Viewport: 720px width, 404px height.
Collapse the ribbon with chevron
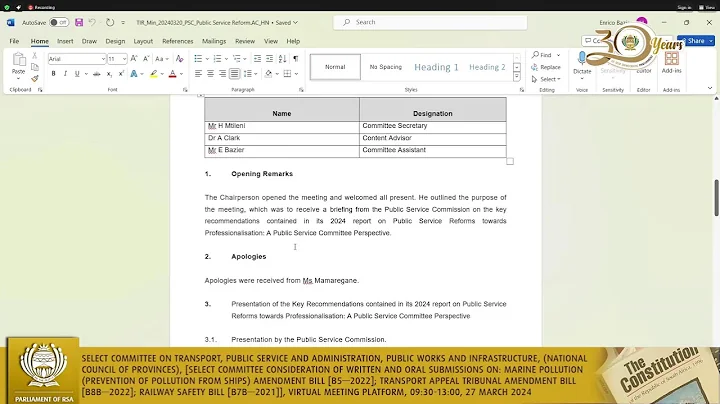710,88
